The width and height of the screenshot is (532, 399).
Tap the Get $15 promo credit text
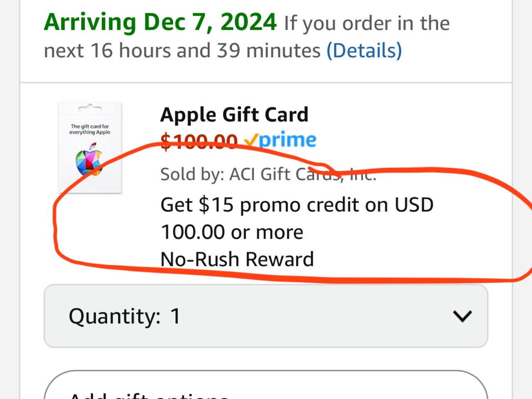click(297, 205)
